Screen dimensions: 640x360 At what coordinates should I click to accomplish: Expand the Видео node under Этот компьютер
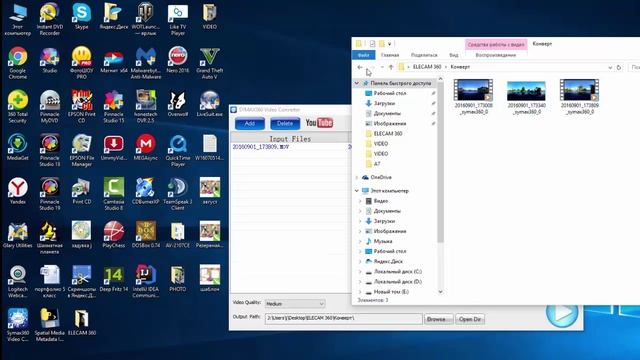(x=360, y=201)
